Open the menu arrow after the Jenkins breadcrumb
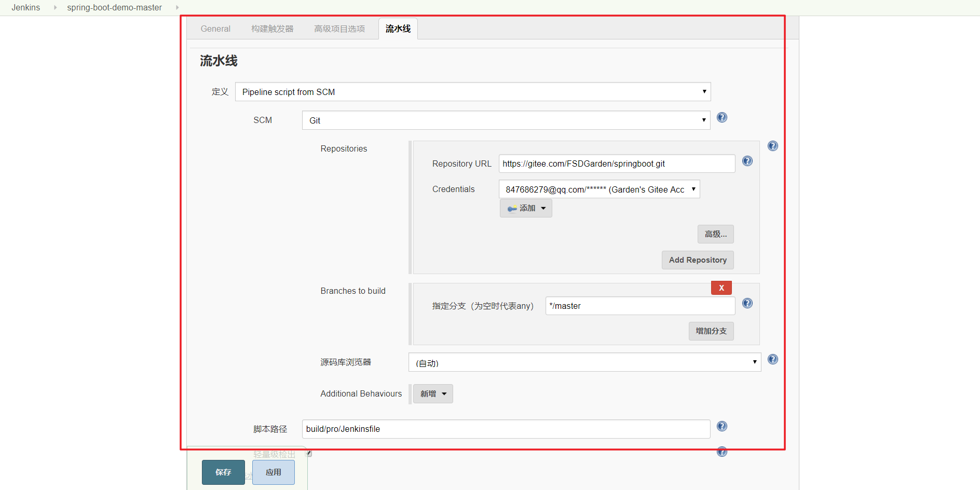This screenshot has width=980, height=490. [x=55, y=7]
